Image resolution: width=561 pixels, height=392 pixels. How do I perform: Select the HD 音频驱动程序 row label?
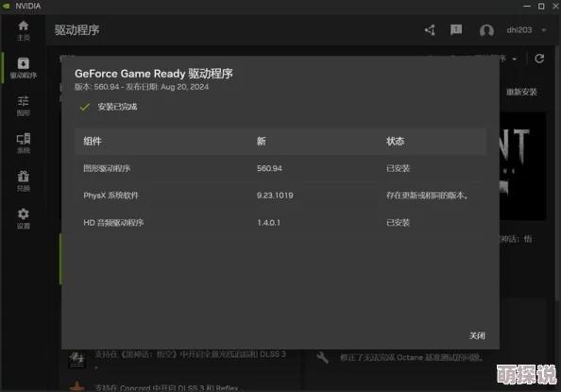point(113,223)
